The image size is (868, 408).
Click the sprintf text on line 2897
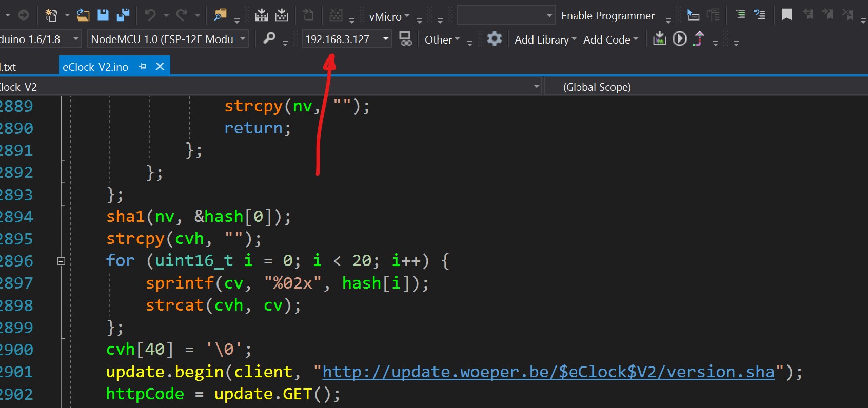[x=180, y=283]
